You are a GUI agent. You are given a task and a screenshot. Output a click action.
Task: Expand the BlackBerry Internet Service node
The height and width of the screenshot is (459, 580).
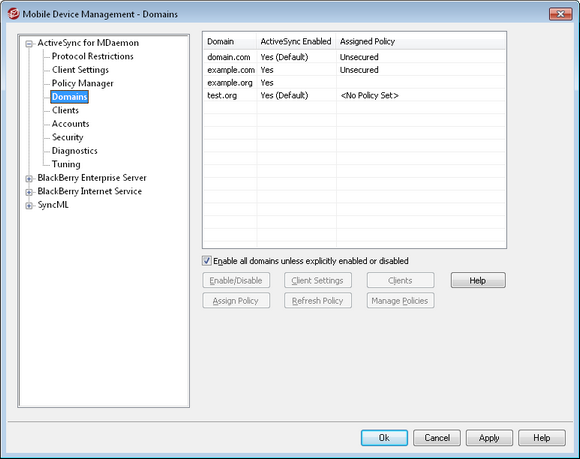pyautogui.click(x=29, y=192)
